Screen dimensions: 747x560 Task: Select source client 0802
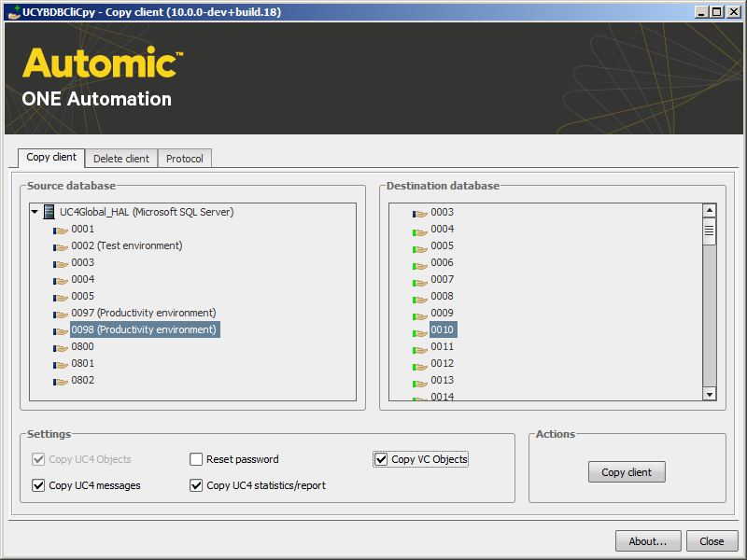coord(83,380)
